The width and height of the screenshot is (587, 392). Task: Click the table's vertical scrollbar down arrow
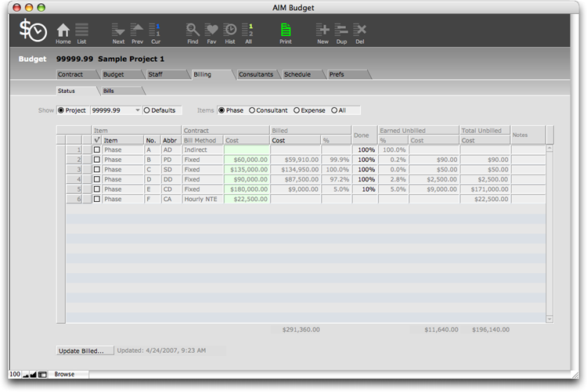pyautogui.click(x=549, y=318)
